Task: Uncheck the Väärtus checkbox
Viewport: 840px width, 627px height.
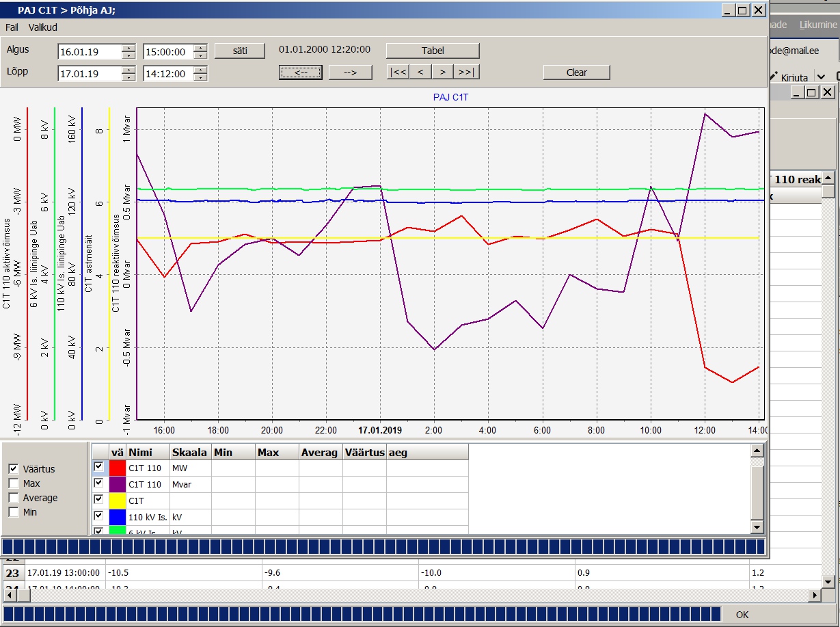Action: [x=13, y=469]
